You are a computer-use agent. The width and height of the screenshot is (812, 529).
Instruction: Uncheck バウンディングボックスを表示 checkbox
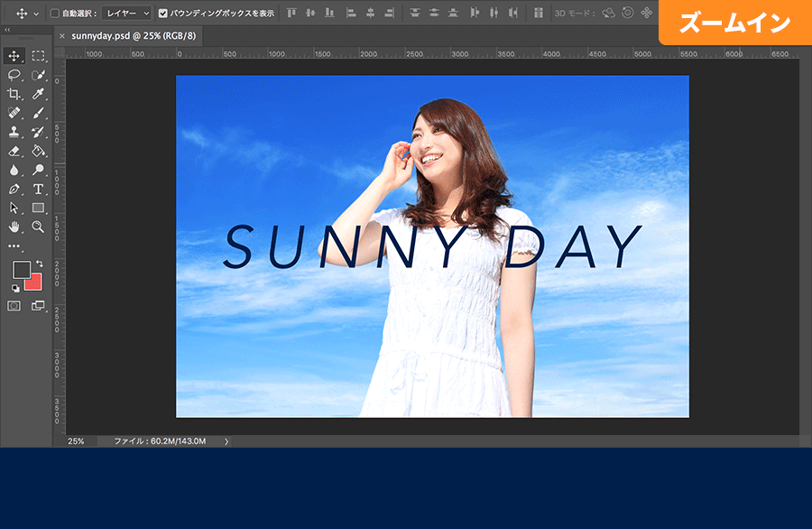click(163, 14)
